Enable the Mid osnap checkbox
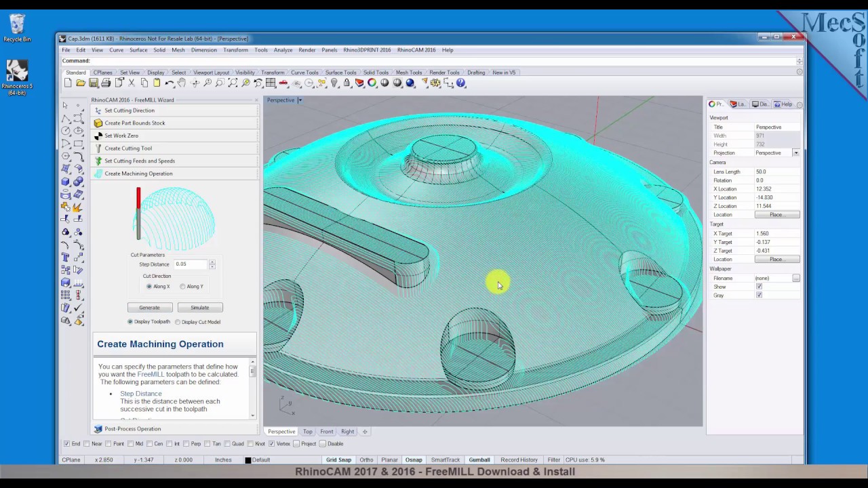The width and height of the screenshot is (868, 488). [x=131, y=443]
